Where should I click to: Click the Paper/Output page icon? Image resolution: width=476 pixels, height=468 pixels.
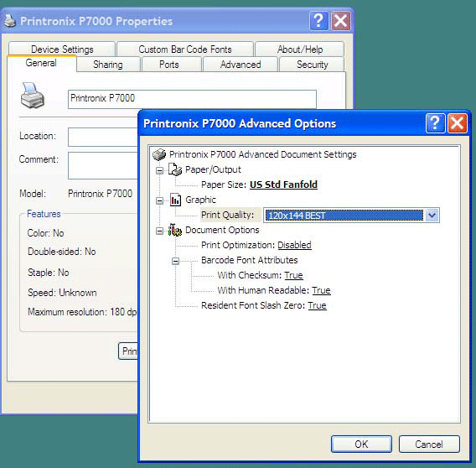(175, 169)
